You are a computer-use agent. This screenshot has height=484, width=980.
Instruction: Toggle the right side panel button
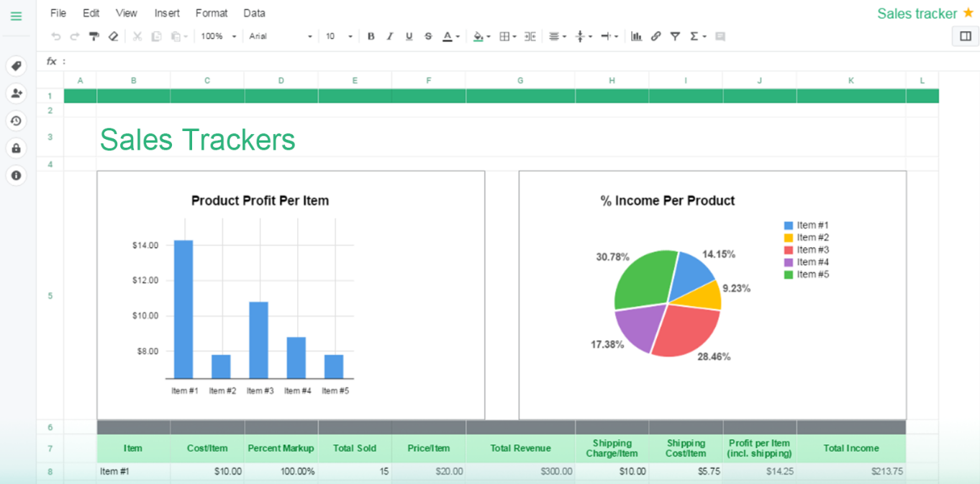coord(965,36)
